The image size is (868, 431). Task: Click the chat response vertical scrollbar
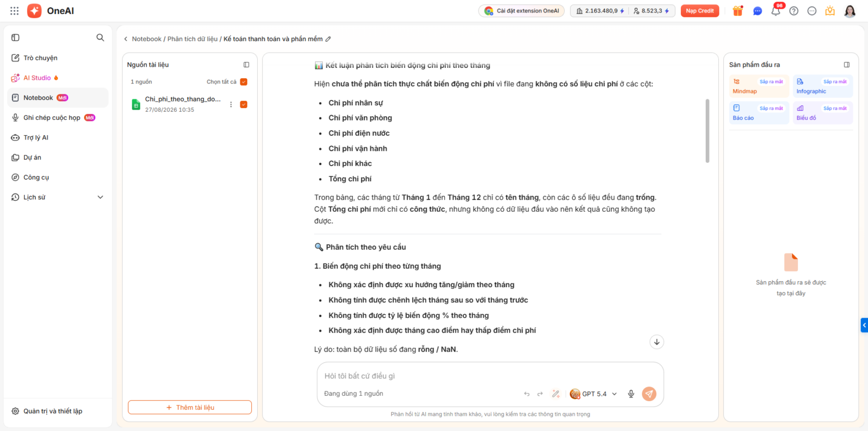707,131
